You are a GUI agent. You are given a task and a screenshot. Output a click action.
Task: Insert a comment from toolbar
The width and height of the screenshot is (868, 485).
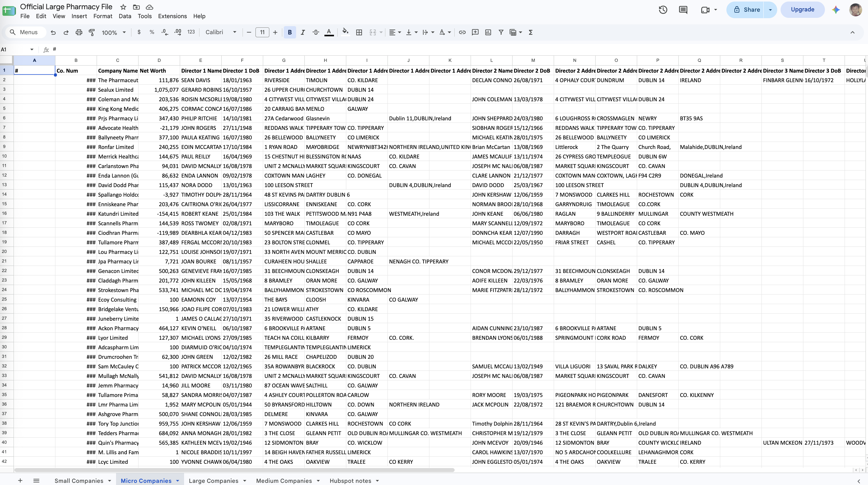(x=475, y=32)
